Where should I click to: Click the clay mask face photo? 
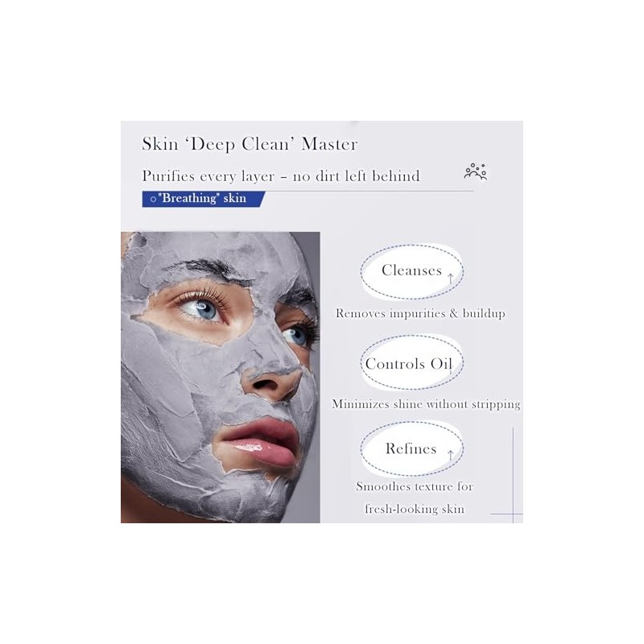[x=220, y=378]
